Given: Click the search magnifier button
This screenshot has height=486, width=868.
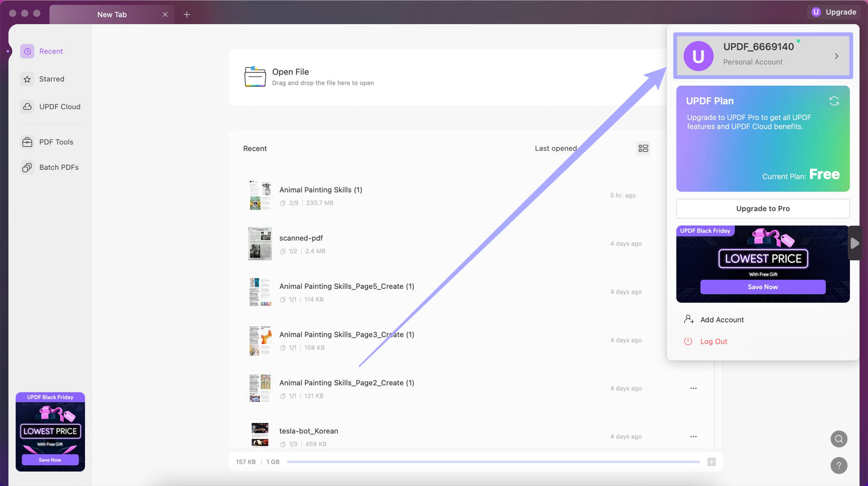Looking at the screenshot, I should tap(839, 439).
